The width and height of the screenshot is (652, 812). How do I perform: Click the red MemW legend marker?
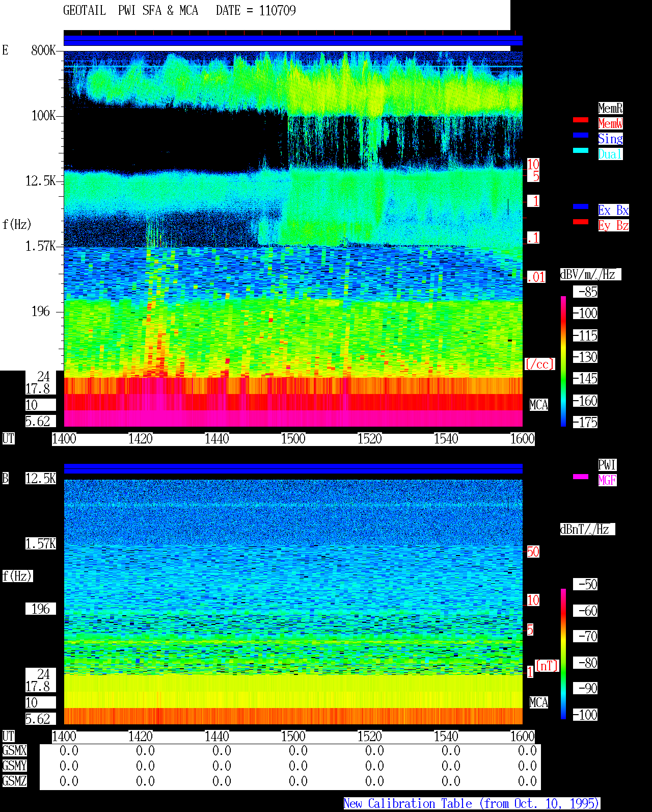581,120
